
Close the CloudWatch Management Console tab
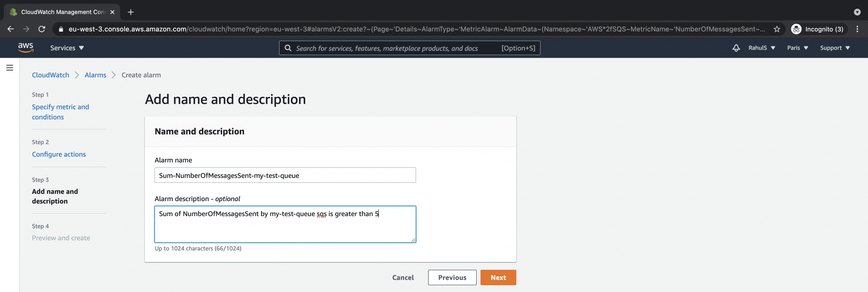[x=113, y=12]
